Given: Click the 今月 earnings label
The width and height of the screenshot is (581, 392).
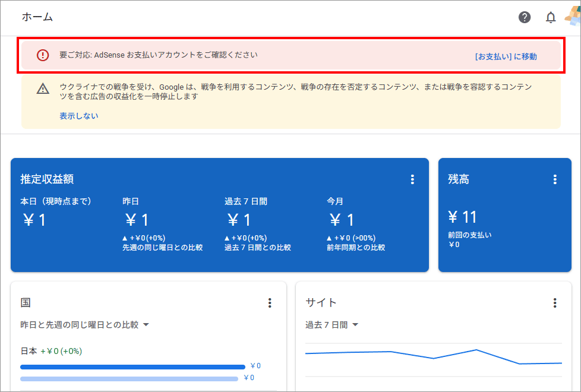Looking at the screenshot, I should pos(335,201).
